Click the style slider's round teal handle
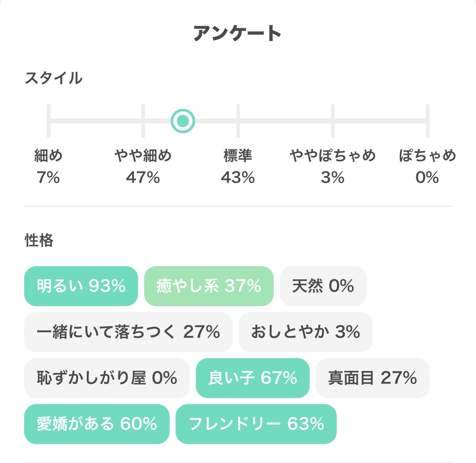The image size is (476, 463). (x=183, y=121)
